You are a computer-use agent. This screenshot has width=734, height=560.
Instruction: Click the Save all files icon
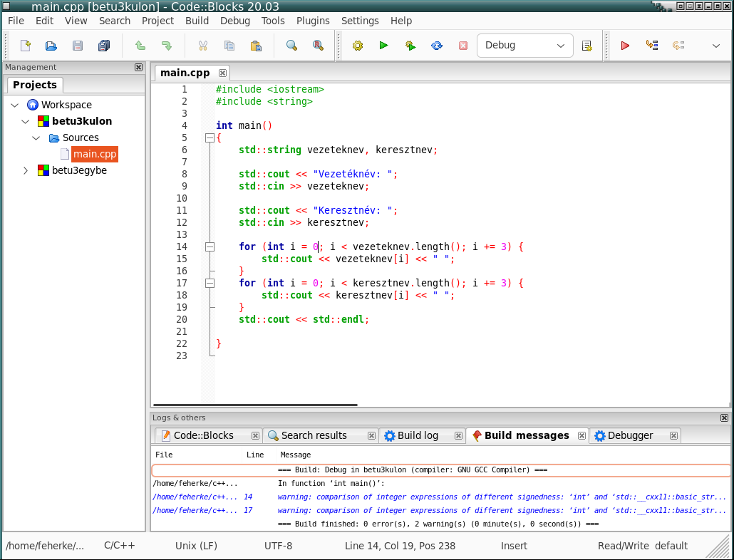104,46
